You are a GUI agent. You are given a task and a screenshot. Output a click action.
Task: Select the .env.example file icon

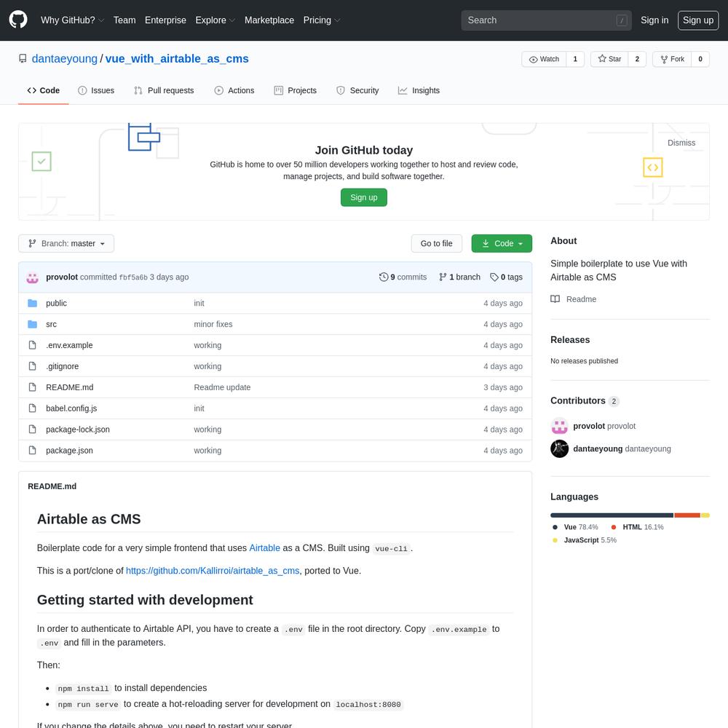[32, 345]
